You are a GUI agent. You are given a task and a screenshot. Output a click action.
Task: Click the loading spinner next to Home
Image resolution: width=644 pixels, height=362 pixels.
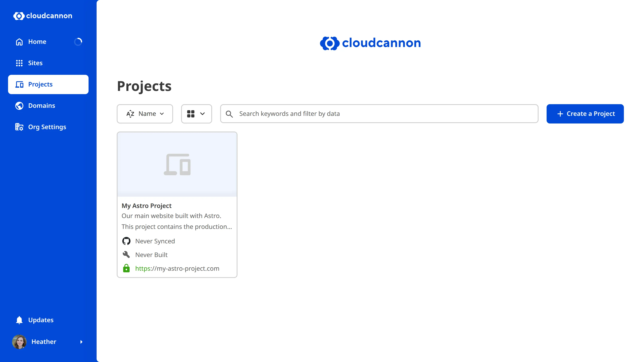click(x=78, y=42)
